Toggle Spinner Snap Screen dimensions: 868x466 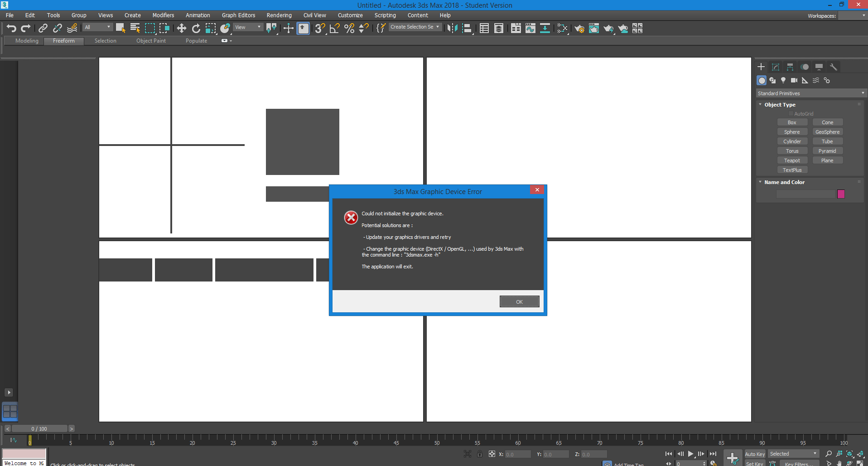[364, 28]
